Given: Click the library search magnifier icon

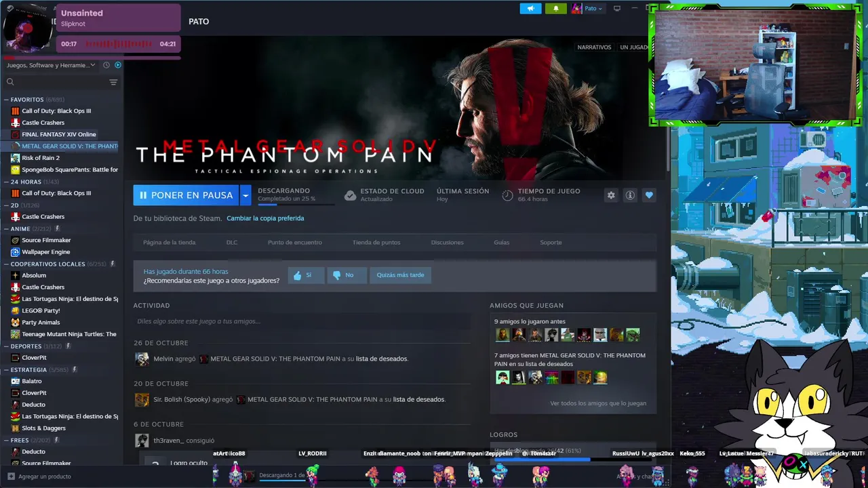Looking at the screenshot, I should (x=10, y=82).
